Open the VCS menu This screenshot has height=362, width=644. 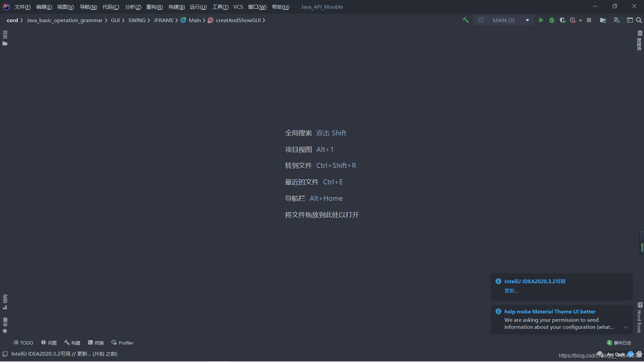coord(238,7)
